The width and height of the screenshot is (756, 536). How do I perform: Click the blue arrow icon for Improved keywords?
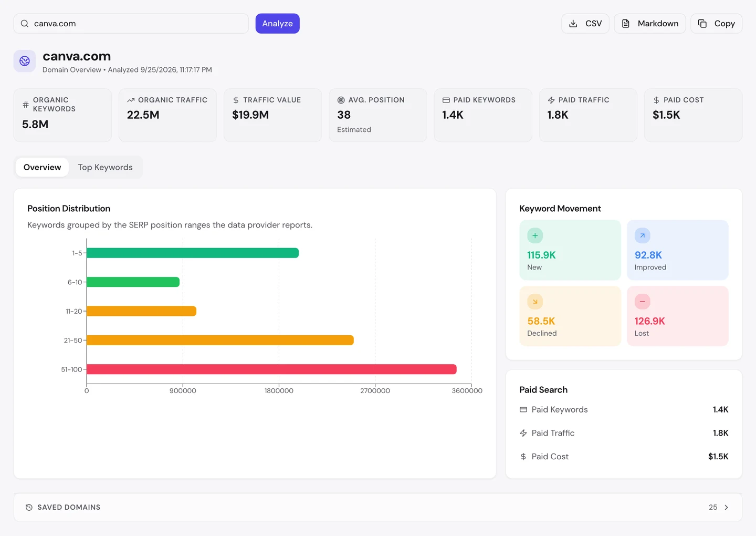point(642,235)
